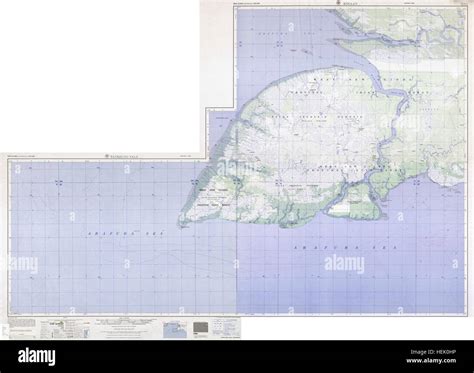Click the ARAFURA SEA label on the right sheet

tap(346, 248)
